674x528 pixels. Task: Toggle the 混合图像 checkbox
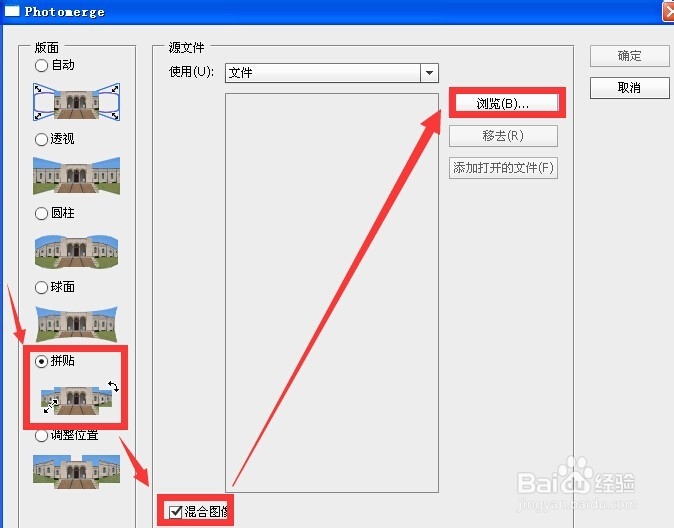click(x=175, y=512)
